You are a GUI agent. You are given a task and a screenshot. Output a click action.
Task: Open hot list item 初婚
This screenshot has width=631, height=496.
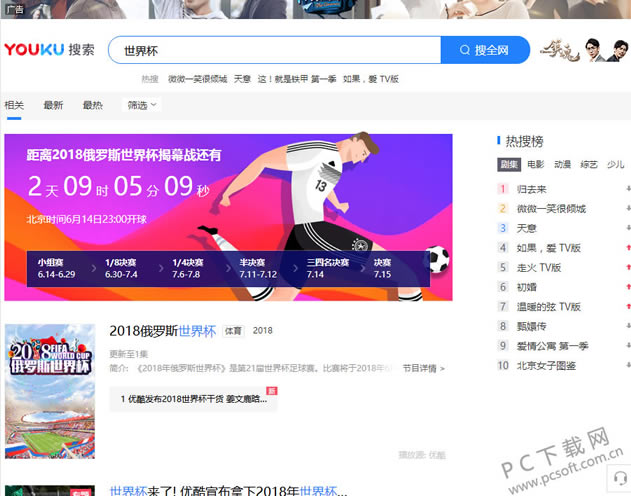pos(526,287)
